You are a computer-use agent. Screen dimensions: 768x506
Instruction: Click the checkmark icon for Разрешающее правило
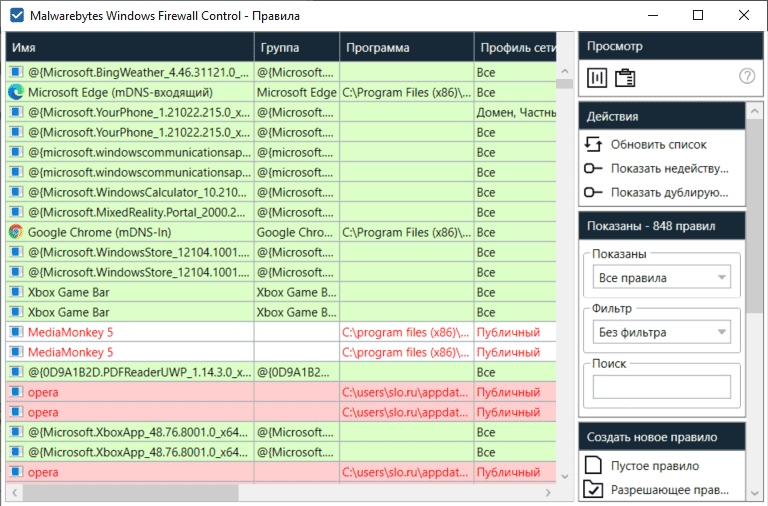coord(593,489)
